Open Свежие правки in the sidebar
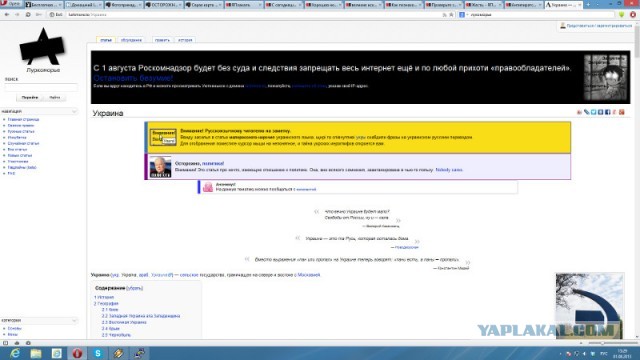This screenshot has height=360, width=640. (21, 126)
